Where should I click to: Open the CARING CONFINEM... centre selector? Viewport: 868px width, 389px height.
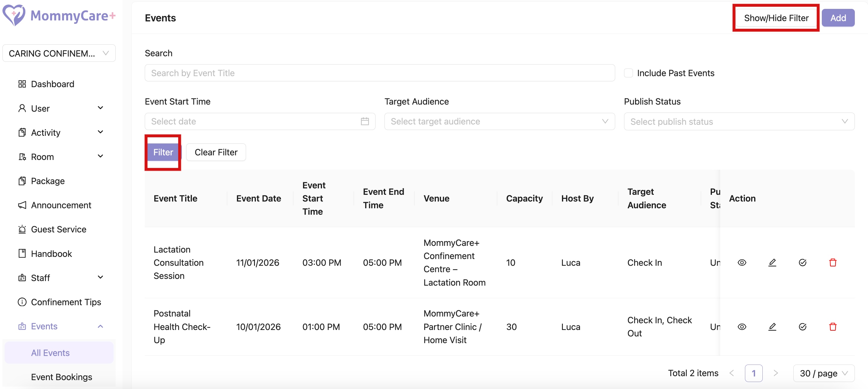pos(59,53)
